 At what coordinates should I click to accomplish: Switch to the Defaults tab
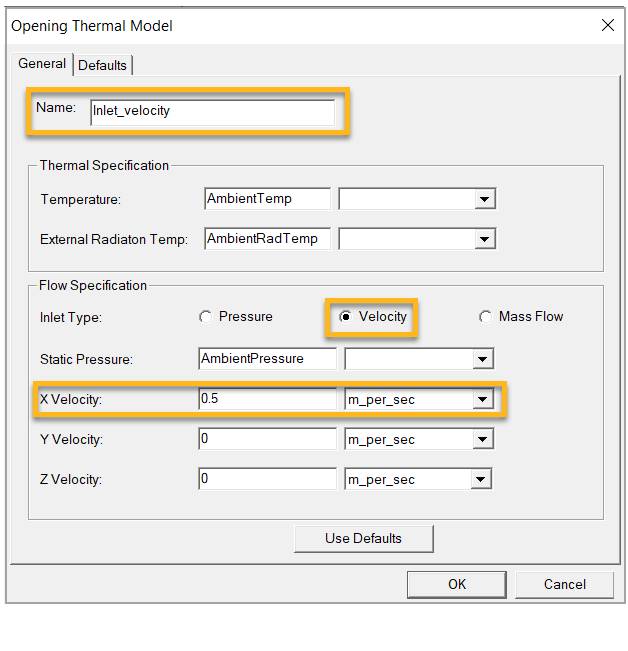(103, 65)
